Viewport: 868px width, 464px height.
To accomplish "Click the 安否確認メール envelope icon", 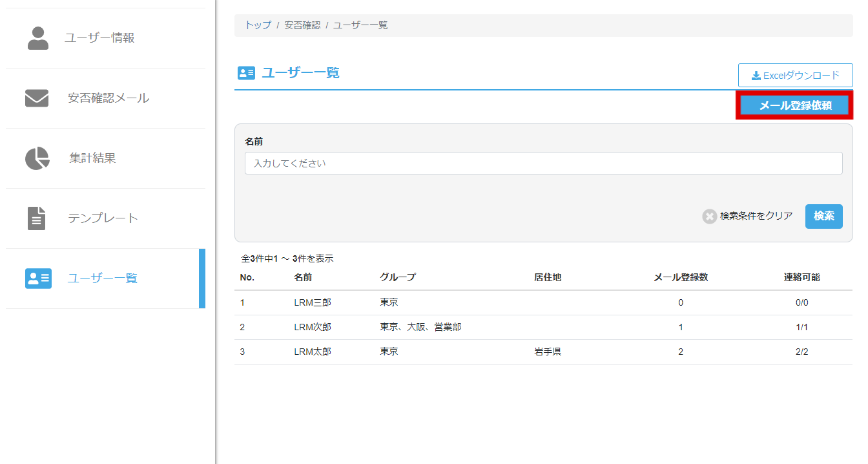I will point(37,98).
